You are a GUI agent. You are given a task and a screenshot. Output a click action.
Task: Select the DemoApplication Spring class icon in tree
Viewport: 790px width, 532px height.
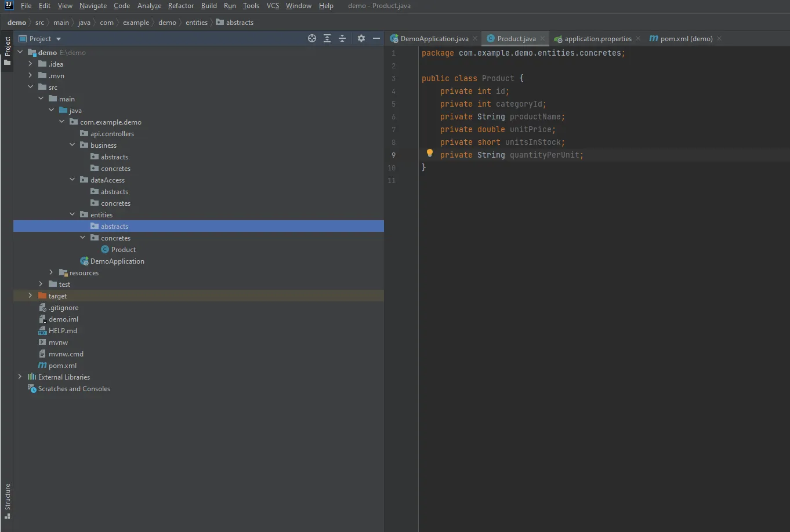85,261
